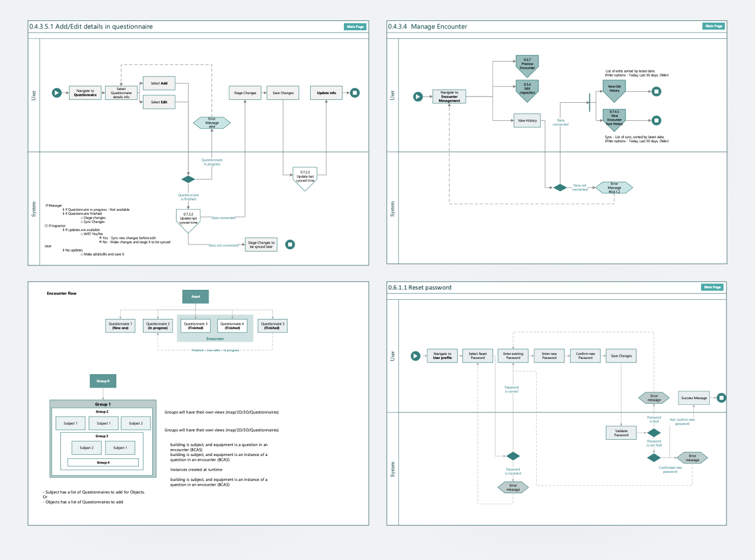Select the Navigate to Questionnaire step
The height and width of the screenshot is (560, 755).
point(85,93)
